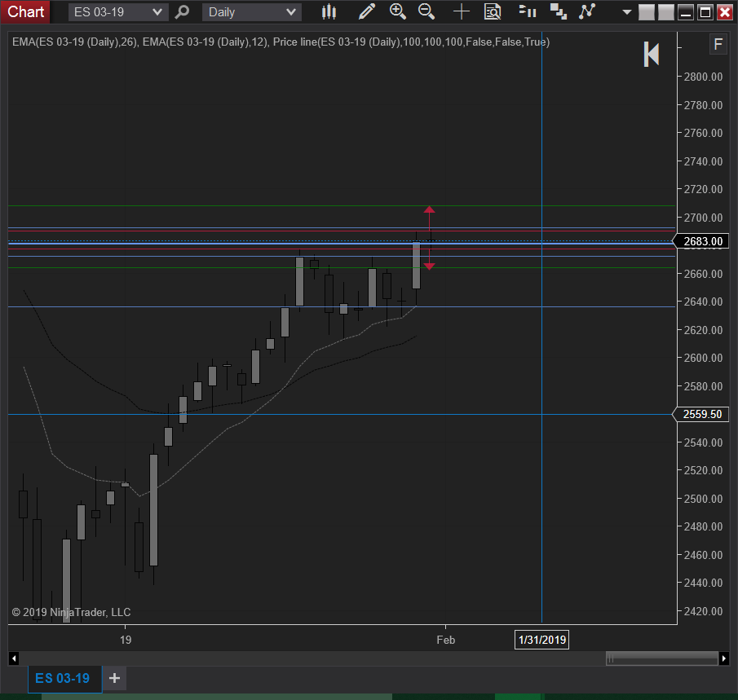Click the Chart window title

25,11
